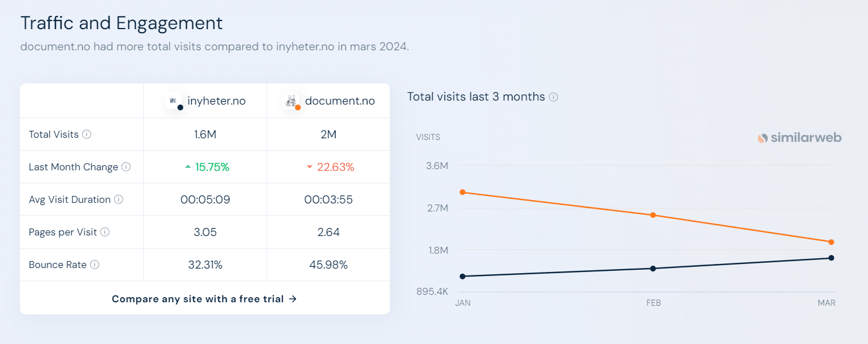Open Compare any site with a free trial
Viewport: 868px width, 344px height.
click(x=204, y=299)
